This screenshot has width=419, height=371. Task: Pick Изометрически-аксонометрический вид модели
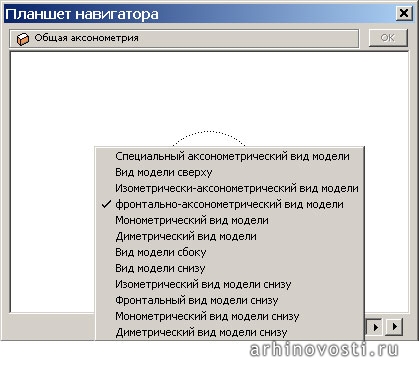[229, 188]
